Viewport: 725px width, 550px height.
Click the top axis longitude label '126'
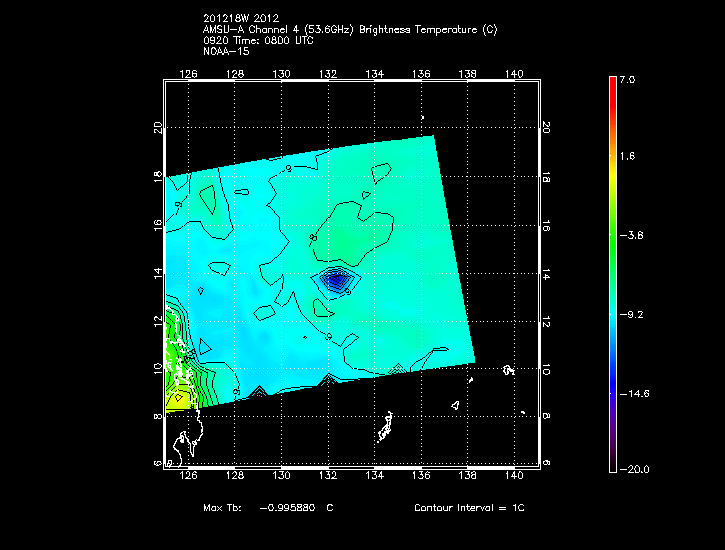(188, 74)
